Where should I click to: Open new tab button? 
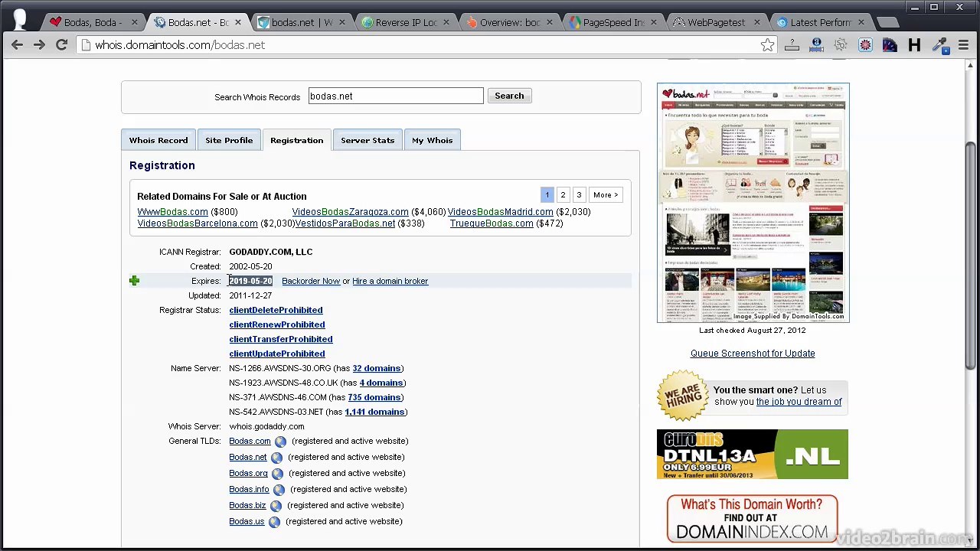point(887,22)
